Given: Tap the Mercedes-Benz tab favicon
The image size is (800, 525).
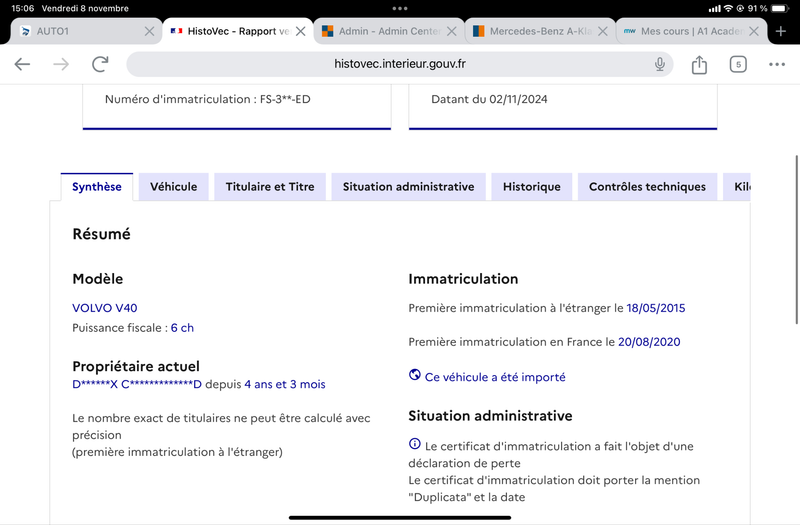Looking at the screenshot, I should click(479, 31).
